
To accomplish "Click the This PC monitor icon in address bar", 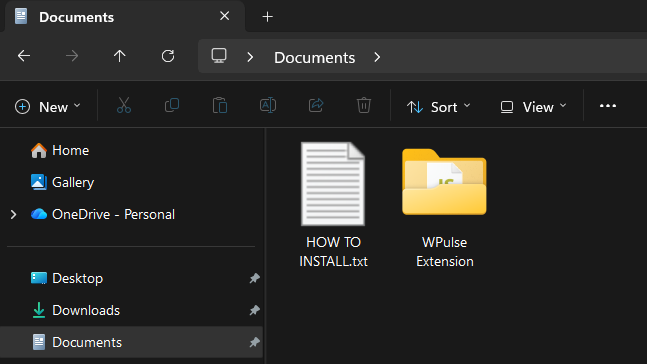I will pos(219,56).
